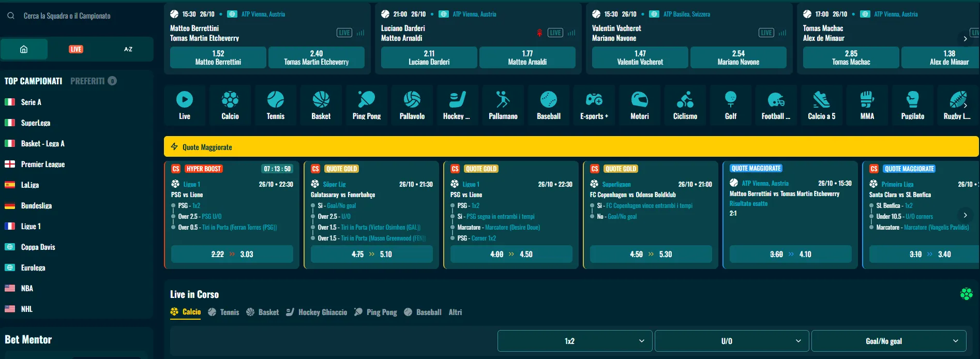Advance Quote Maggiorate cards with right arrow

coord(965,215)
